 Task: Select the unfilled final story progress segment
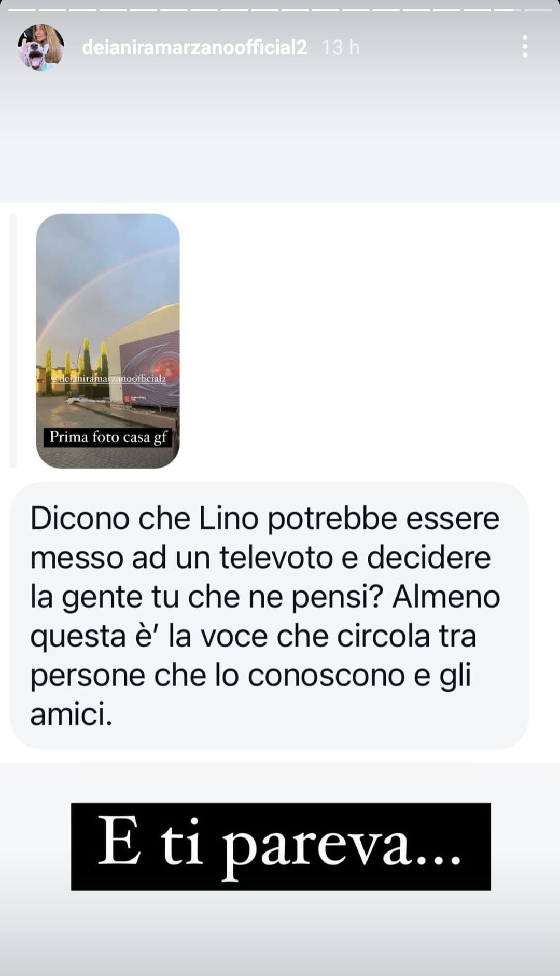click(538, 10)
